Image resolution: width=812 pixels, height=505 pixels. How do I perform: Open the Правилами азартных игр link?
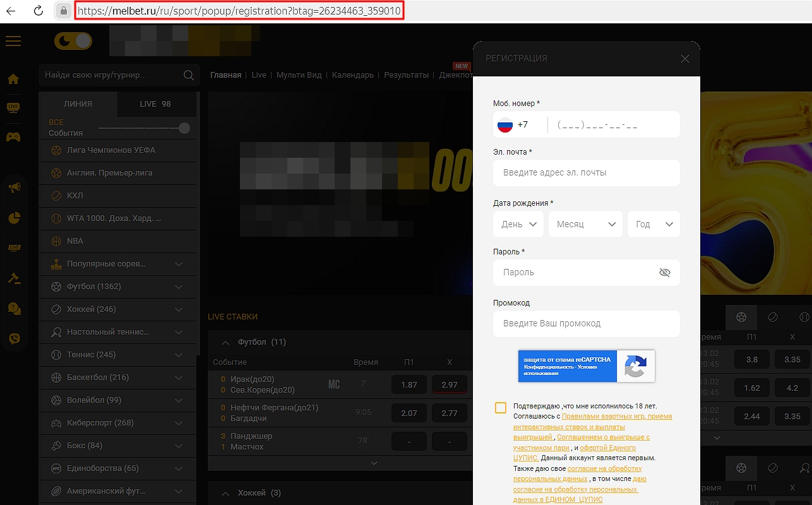click(x=617, y=417)
